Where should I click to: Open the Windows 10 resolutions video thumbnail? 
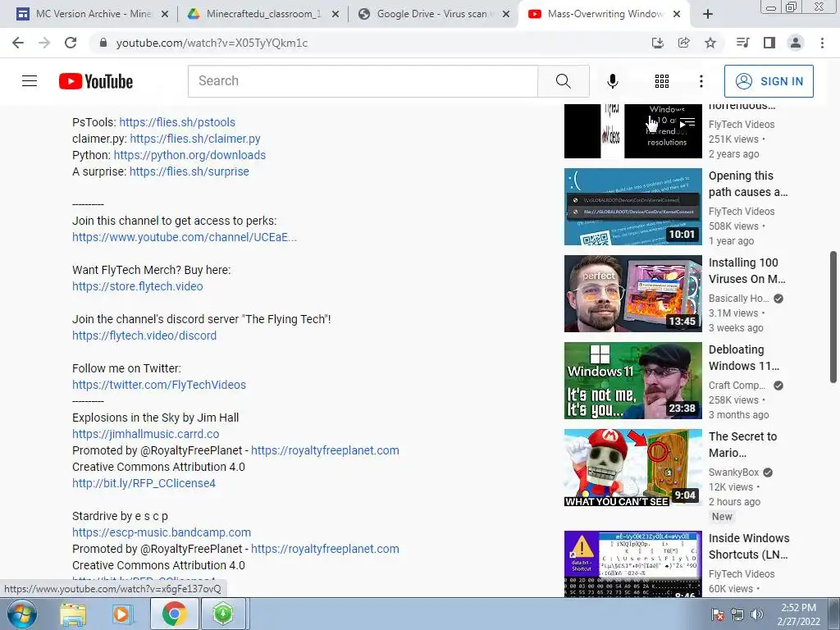tap(632, 131)
